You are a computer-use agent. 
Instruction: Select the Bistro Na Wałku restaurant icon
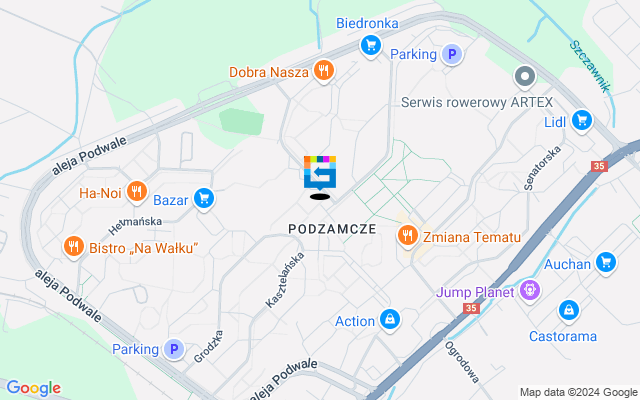74,247
